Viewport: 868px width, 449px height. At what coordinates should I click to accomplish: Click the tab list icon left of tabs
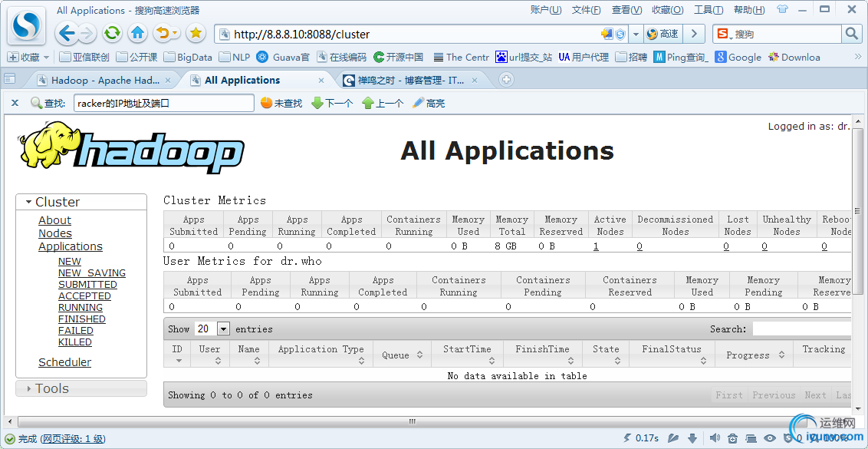point(9,79)
